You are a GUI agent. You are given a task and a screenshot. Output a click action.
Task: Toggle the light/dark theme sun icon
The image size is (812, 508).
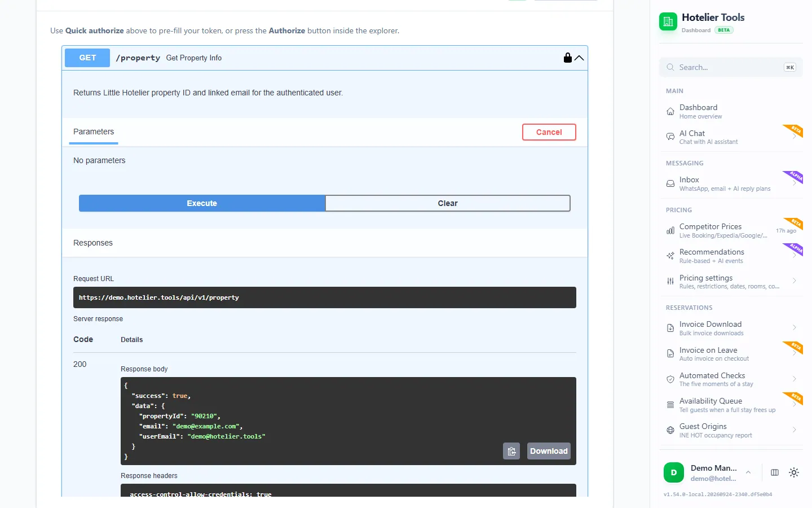[x=794, y=472]
